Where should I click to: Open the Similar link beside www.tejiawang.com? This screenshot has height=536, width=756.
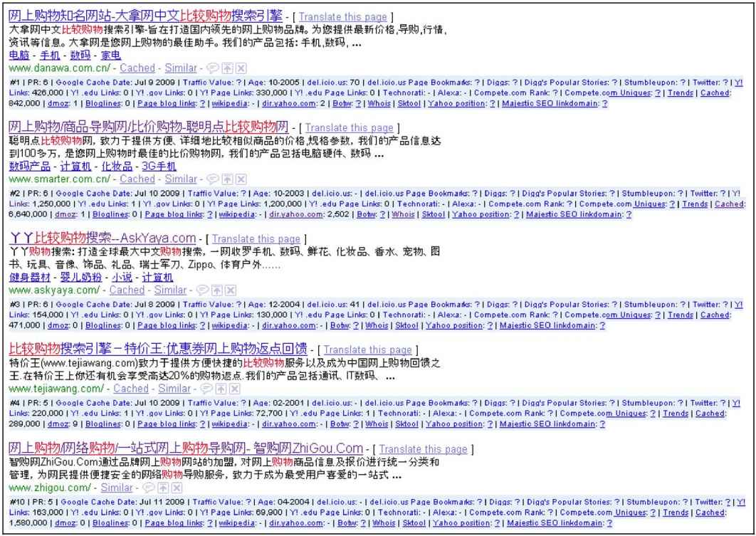[x=174, y=389]
